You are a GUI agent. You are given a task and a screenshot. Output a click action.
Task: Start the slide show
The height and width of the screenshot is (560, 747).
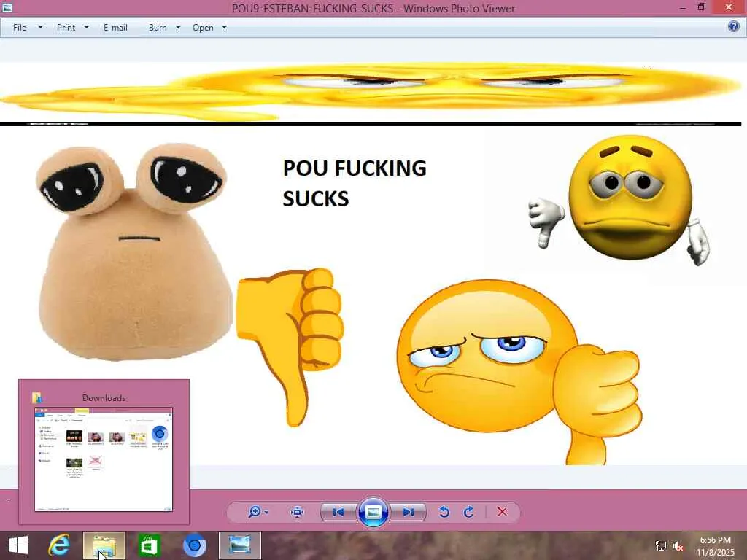tap(373, 512)
